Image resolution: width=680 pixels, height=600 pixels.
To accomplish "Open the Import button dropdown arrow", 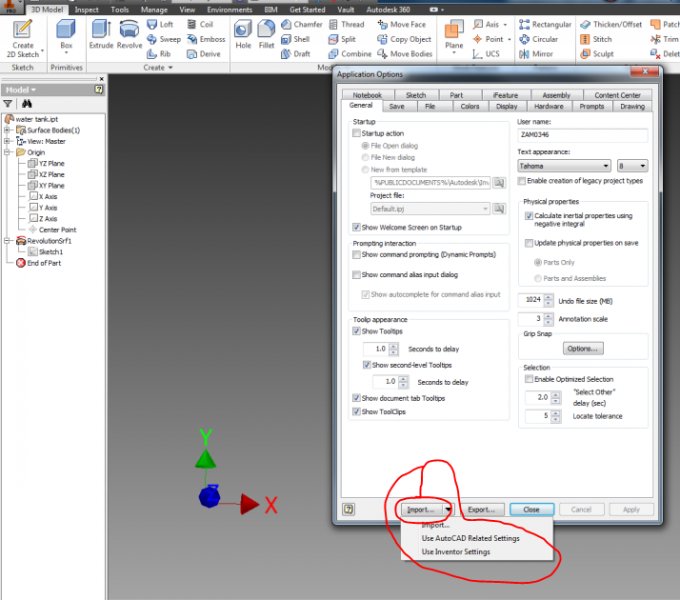I will tap(447, 509).
